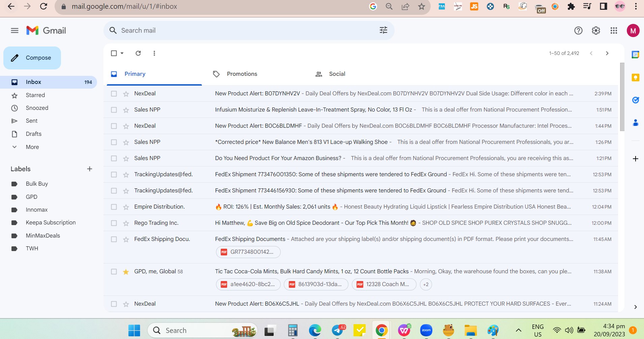Switch to the Primary tab
The width and height of the screenshot is (644, 339).
click(x=154, y=74)
